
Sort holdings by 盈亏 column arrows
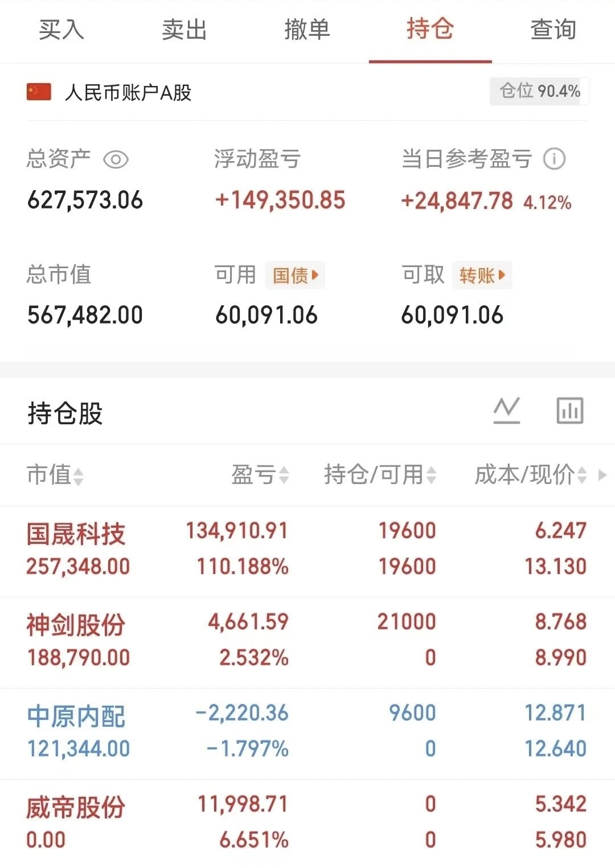(283, 475)
